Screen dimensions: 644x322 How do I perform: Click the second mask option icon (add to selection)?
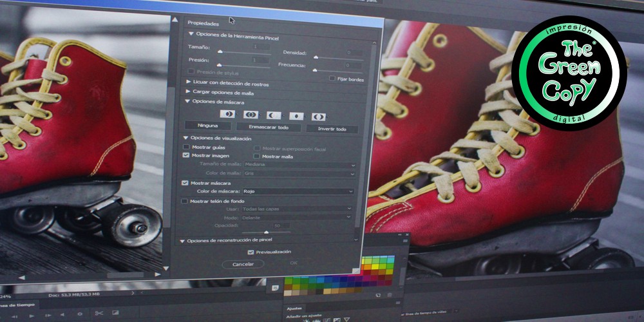(251, 115)
